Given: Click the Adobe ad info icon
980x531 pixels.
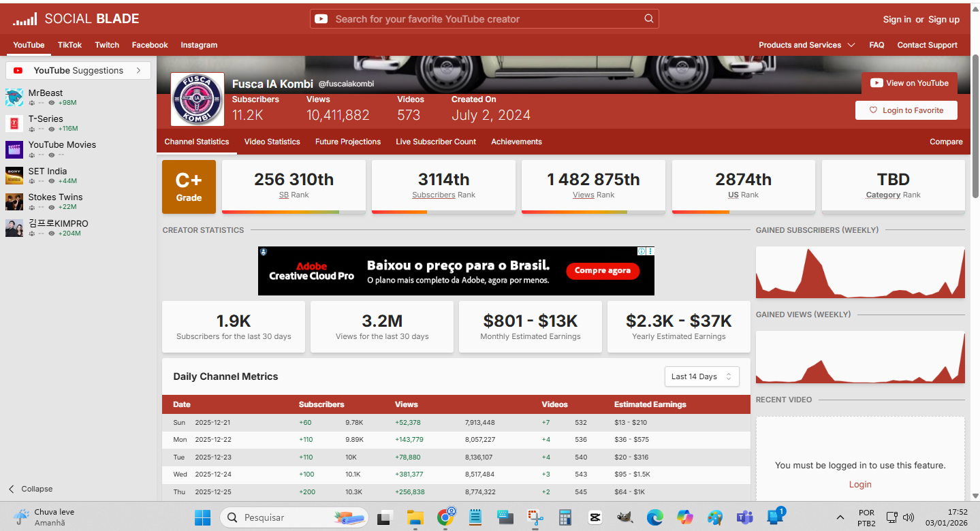Looking at the screenshot, I should click(641, 251).
